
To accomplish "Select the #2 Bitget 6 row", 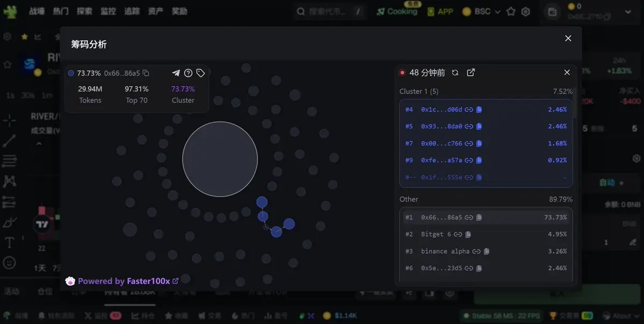I will click(486, 234).
